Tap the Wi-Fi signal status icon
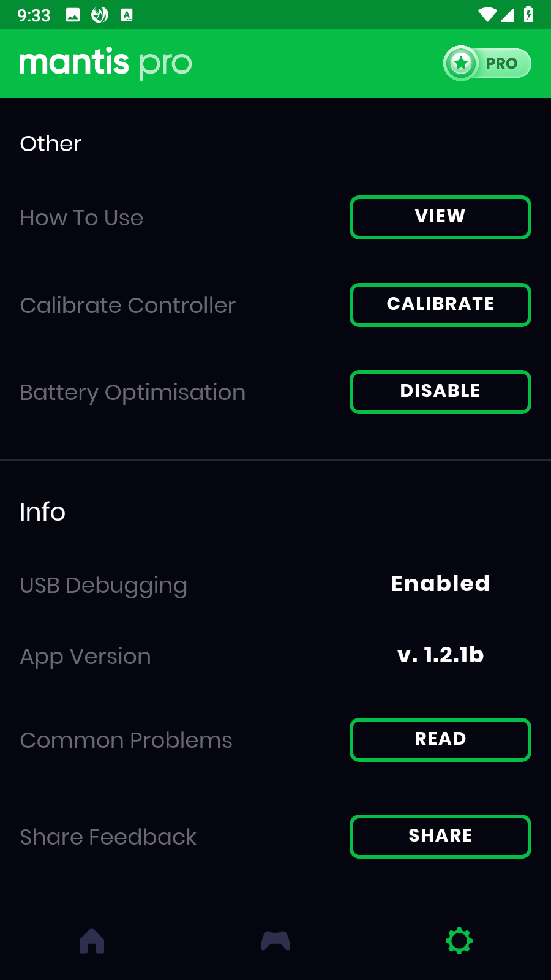551x980 pixels. [487, 15]
